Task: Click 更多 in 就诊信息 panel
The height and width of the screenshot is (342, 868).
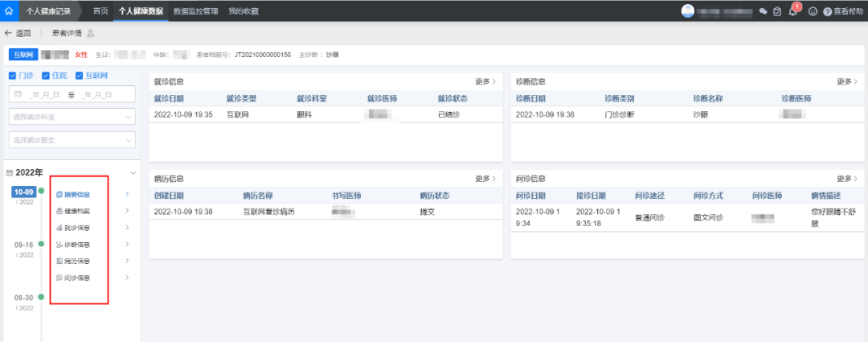Action: (485, 81)
